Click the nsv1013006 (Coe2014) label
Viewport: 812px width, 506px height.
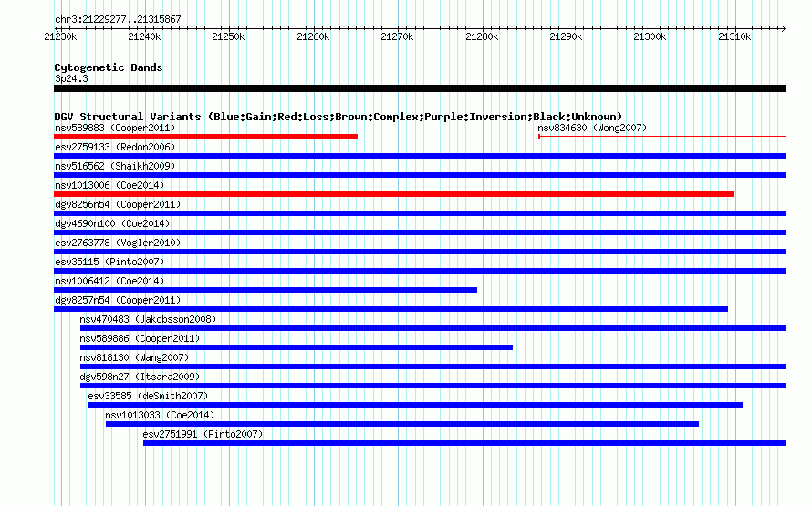click(x=109, y=185)
